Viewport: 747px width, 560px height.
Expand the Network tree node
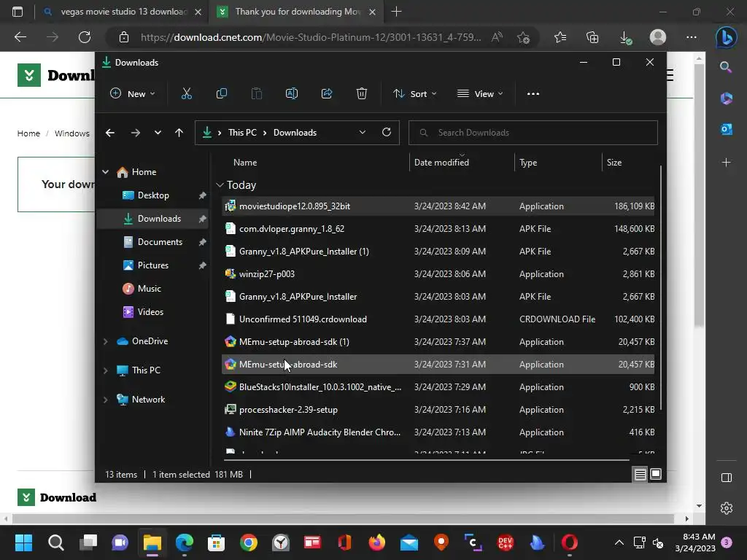click(105, 400)
